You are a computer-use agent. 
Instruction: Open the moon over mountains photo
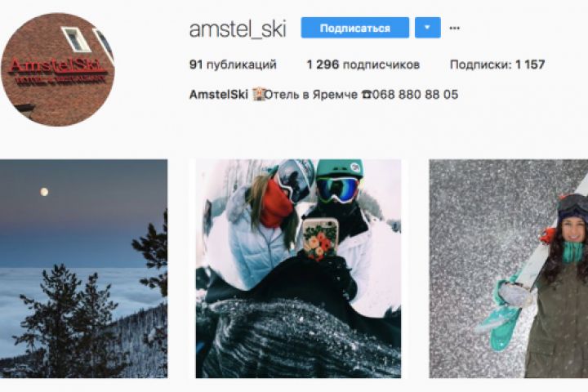point(83,269)
